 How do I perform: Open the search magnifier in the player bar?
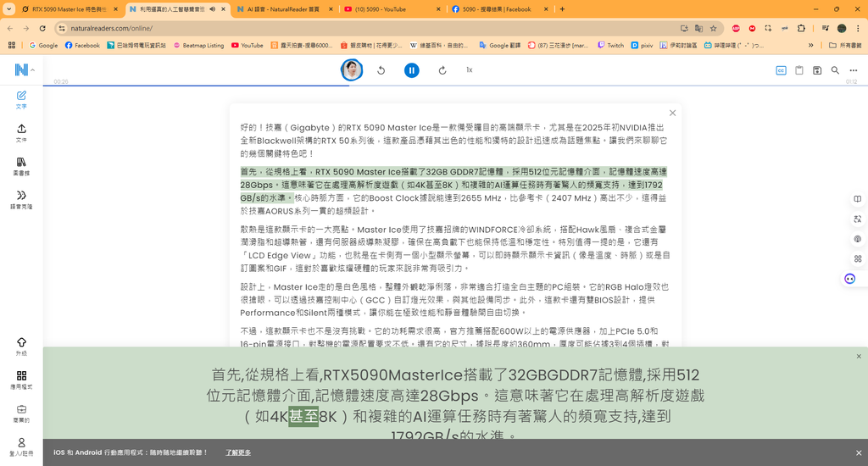pyautogui.click(x=835, y=70)
